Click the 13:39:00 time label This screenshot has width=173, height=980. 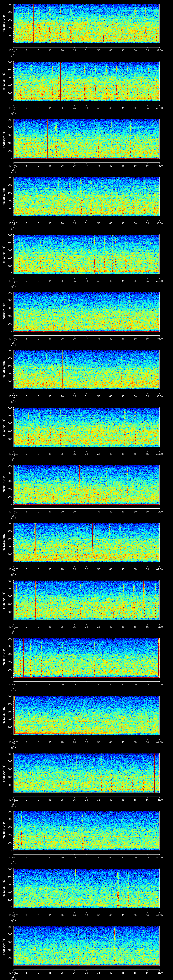[13, 511]
